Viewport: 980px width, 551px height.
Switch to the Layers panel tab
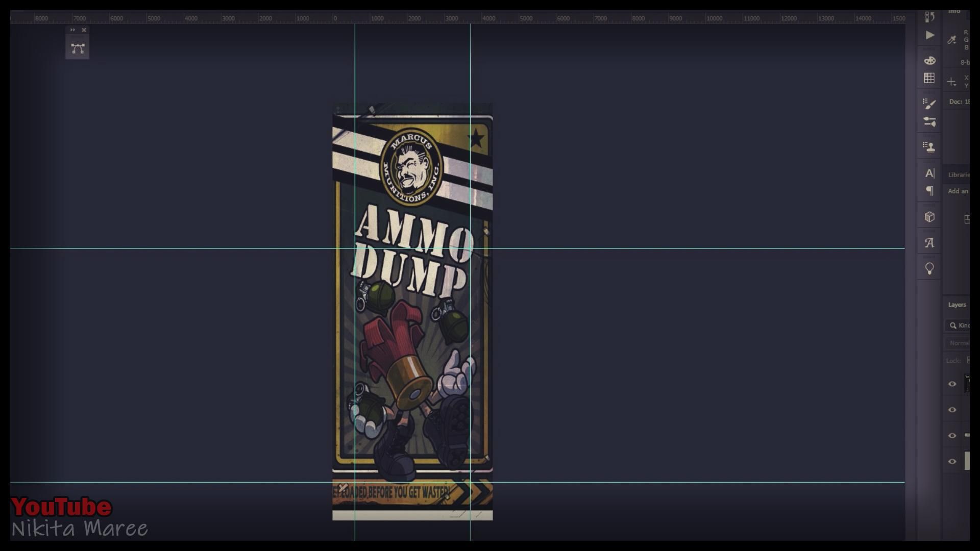[x=957, y=305]
